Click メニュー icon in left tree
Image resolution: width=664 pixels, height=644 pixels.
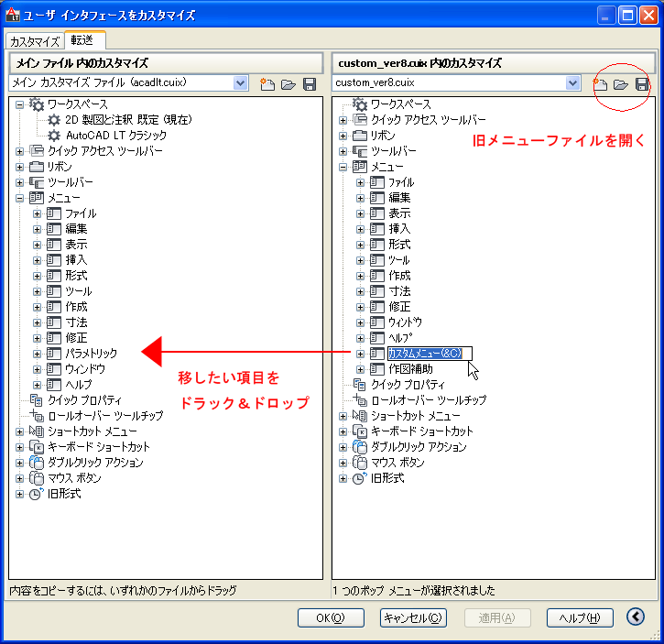37,198
